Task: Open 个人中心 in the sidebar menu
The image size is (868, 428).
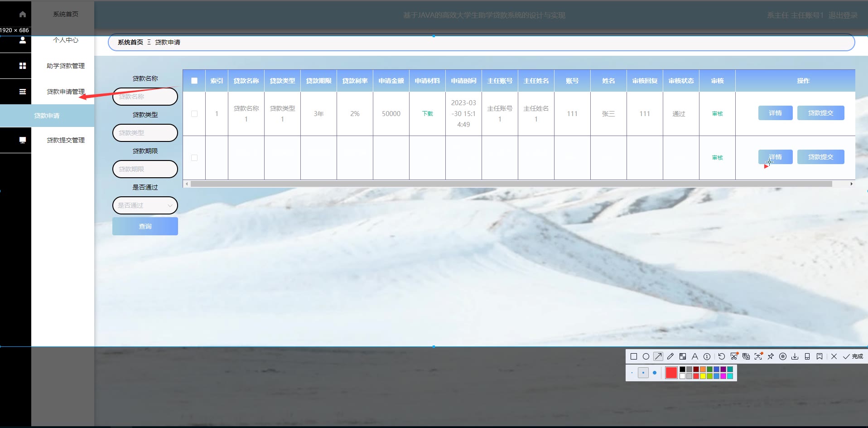Action: click(x=66, y=40)
